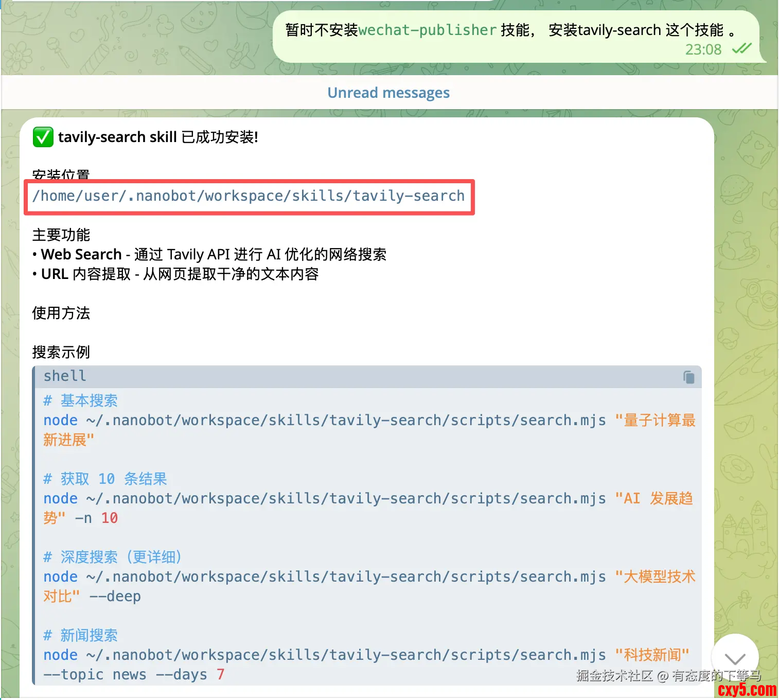Click the Web Search feature bullet
The image size is (779, 700).
tap(209, 255)
